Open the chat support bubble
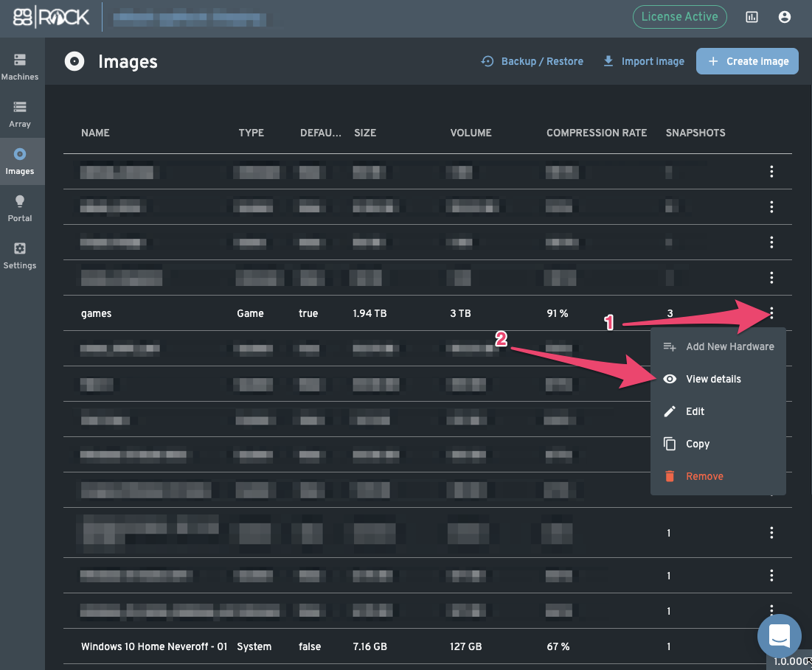 click(780, 636)
